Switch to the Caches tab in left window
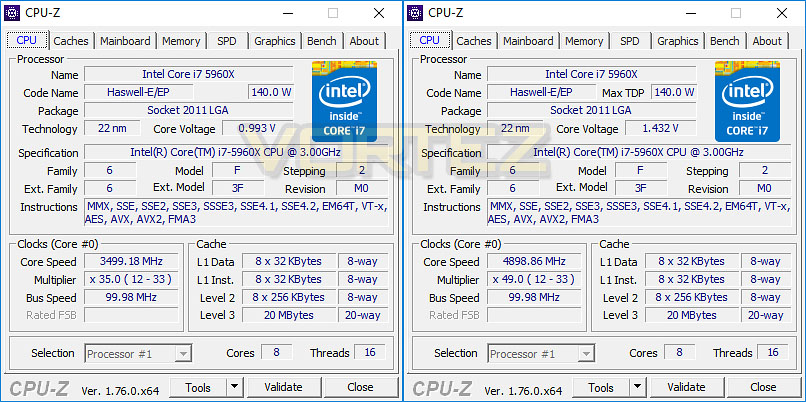The height and width of the screenshot is (402, 806). coord(70,41)
